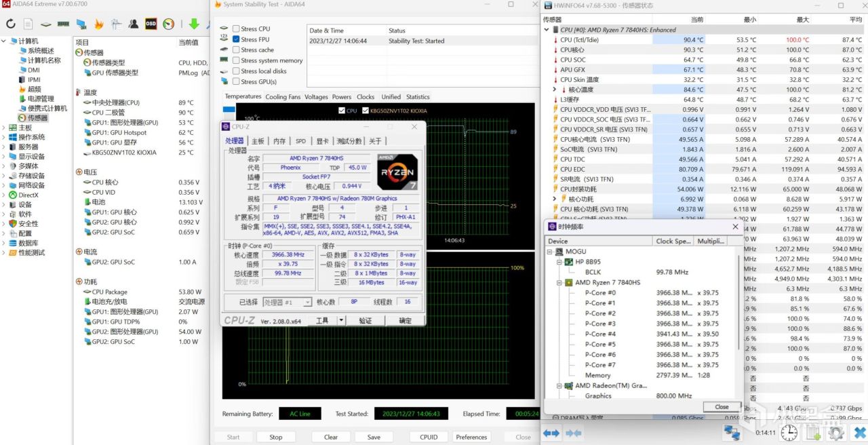
Task: Click 验证 button in CPU-Z
Action: tap(366, 321)
